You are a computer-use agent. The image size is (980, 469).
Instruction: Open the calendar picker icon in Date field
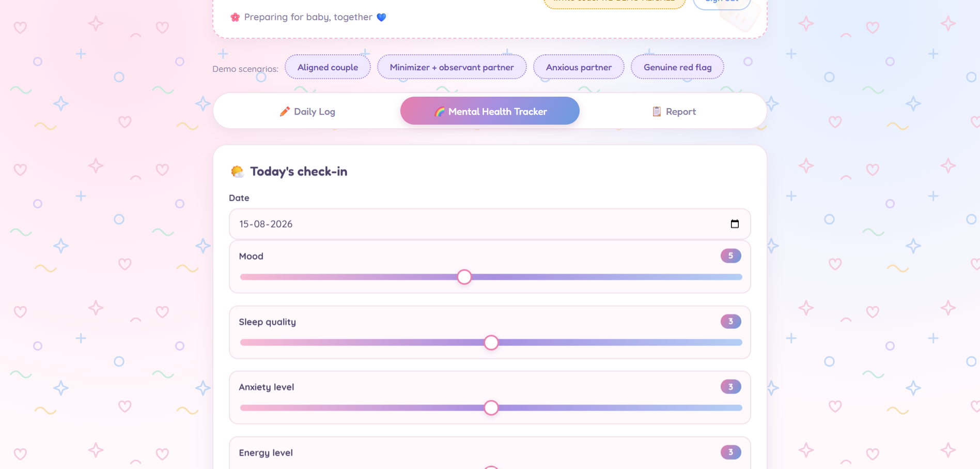735,224
